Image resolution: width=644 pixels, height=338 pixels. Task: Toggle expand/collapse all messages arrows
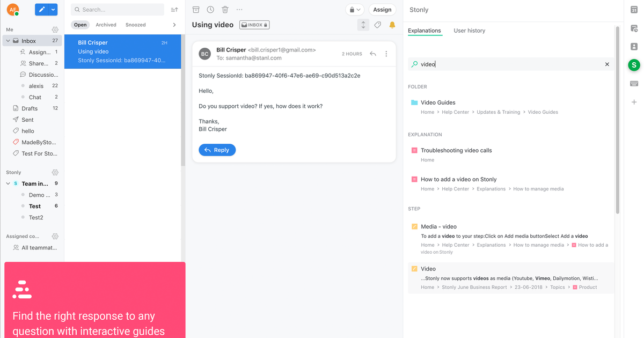[x=363, y=25]
